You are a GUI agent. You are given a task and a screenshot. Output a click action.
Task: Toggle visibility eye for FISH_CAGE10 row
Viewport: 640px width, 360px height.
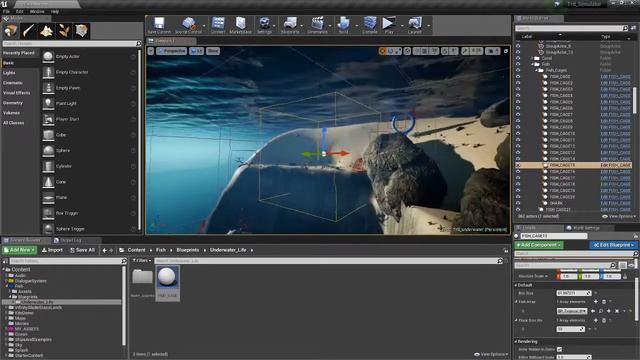coord(518,133)
